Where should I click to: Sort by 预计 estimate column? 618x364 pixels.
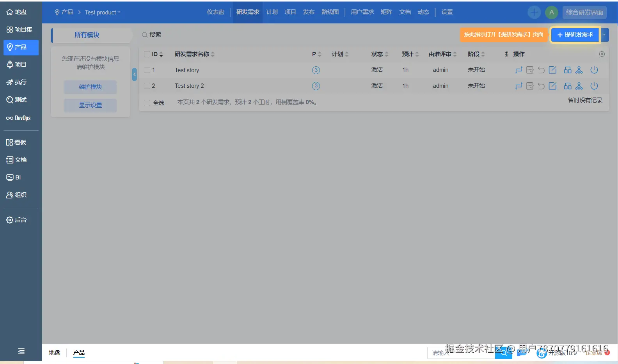[410, 54]
